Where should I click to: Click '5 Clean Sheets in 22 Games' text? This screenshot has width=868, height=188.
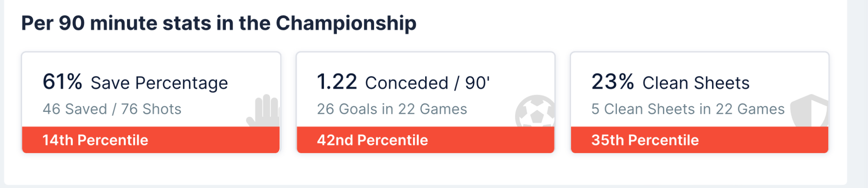[x=688, y=109]
